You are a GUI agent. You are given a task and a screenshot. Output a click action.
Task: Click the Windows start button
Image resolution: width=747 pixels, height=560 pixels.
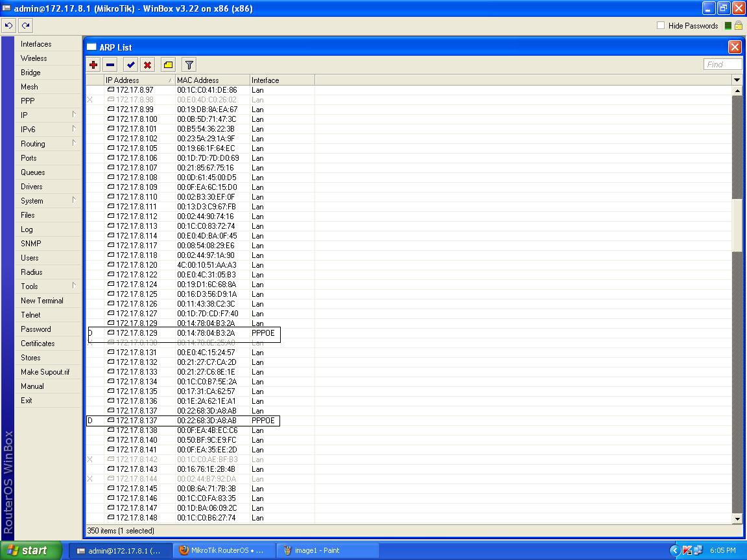[31, 550]
